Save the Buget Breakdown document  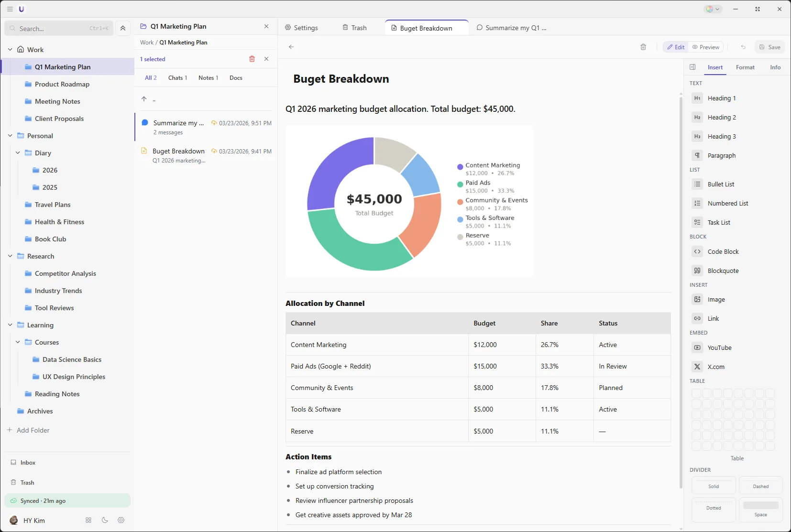[x=770, y=47]
